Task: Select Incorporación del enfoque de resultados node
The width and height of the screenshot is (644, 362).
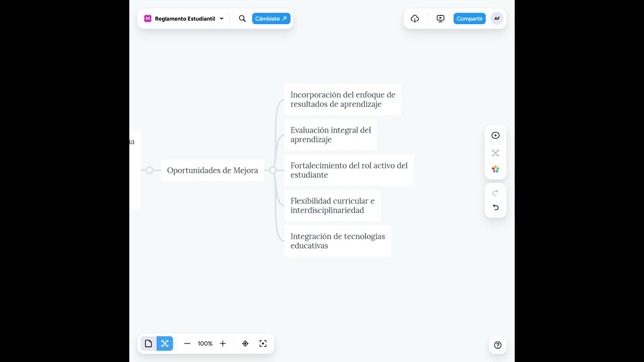Action: 343,100
